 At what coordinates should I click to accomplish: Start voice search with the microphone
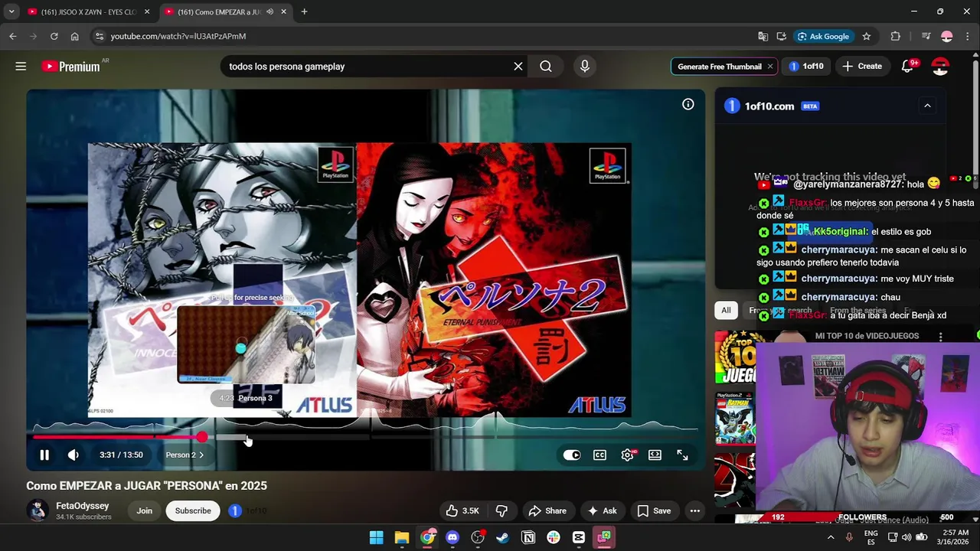(x=585, y=67)
